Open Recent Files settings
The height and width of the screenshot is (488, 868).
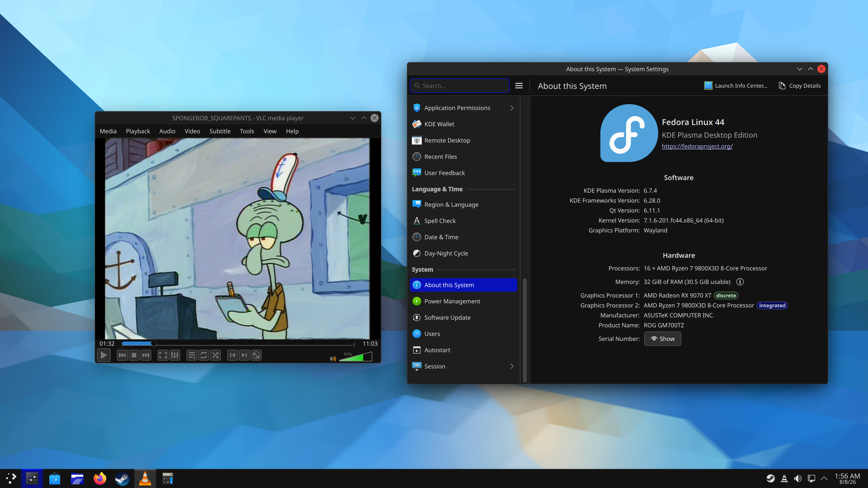tap(464, 157)
